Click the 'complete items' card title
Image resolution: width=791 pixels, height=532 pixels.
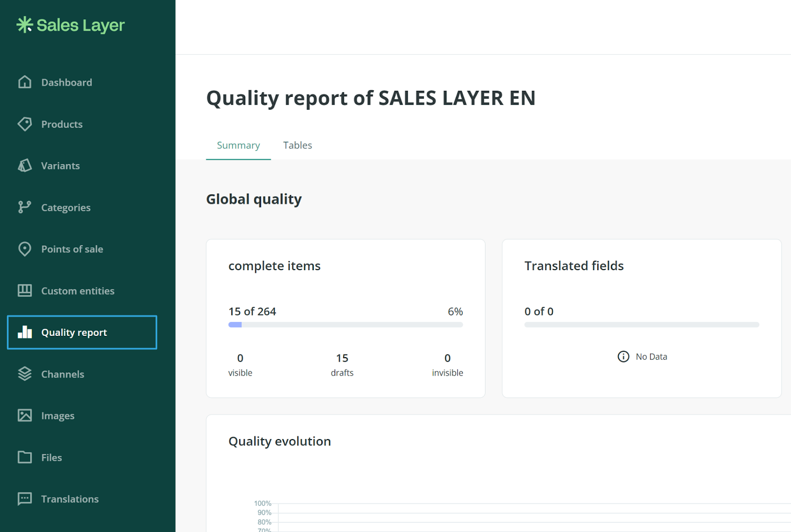pos(274,266)
